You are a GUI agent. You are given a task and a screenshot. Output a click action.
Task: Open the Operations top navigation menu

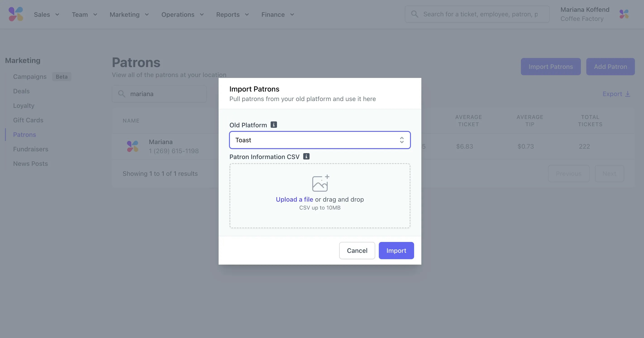pyautogui.click(x=183, y=14)
